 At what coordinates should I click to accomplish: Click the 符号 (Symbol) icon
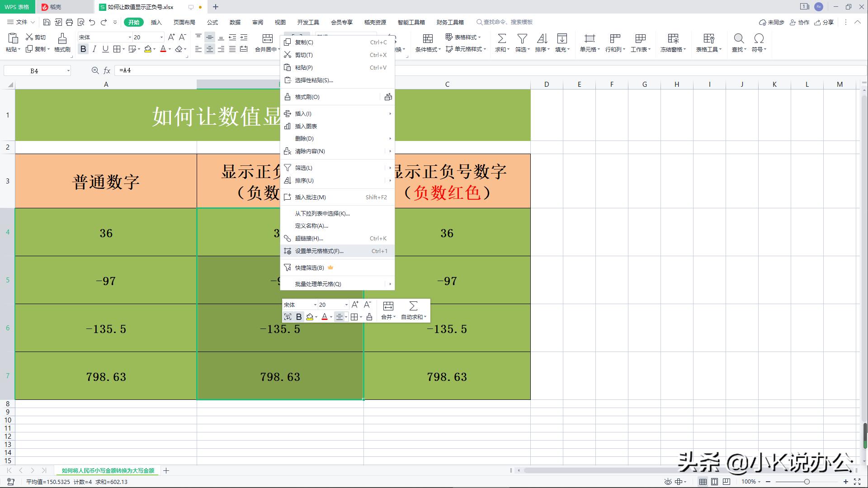click(759, 43)
